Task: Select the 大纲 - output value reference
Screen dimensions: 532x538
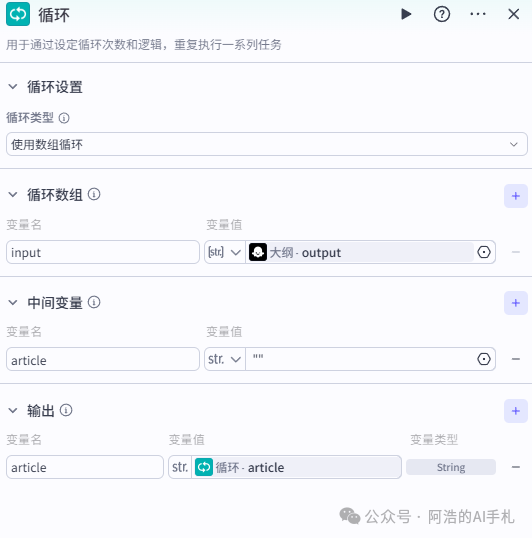Action: pyautogui.click(x=360, y=252)
